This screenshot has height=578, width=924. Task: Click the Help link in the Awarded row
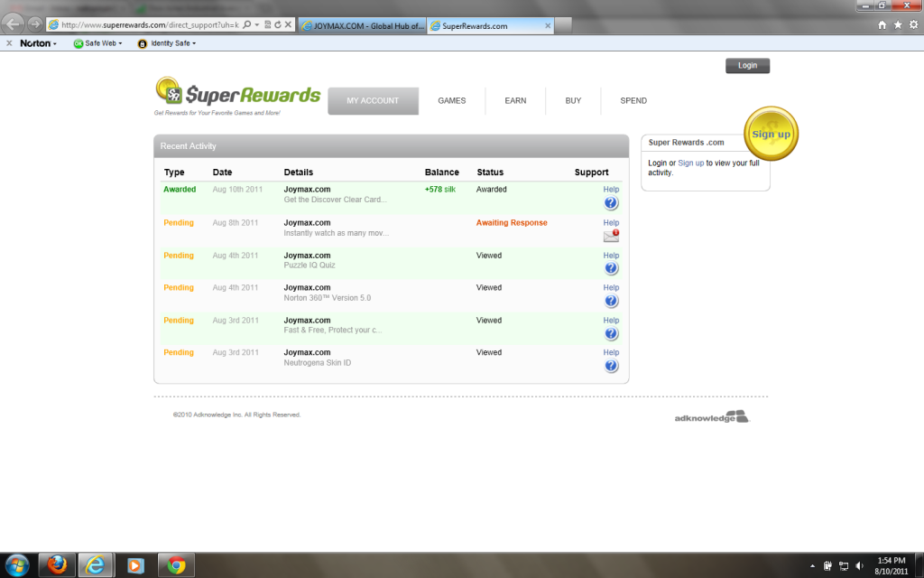pos(611,190)
